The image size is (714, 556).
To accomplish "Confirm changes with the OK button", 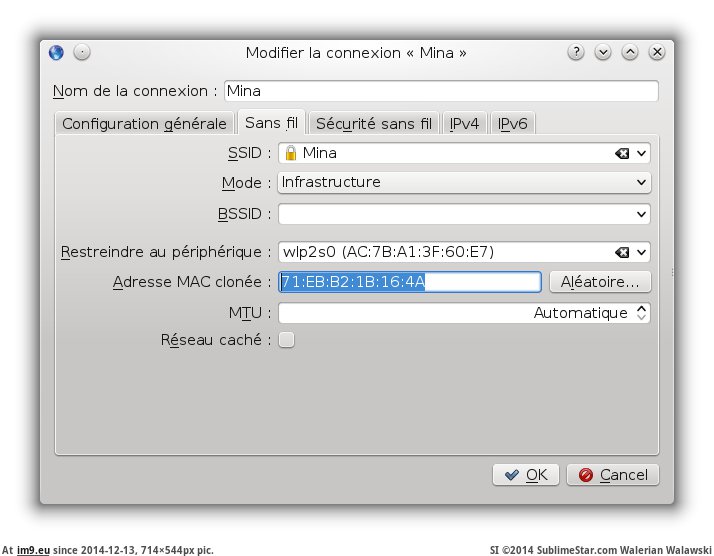I will click(x=526, y=475).
